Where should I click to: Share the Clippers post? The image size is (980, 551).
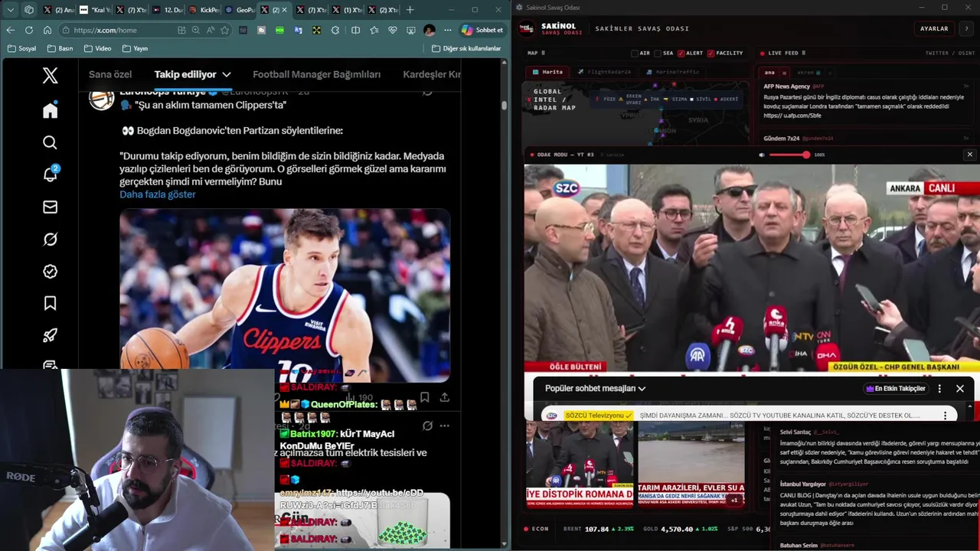click(444, 397)
